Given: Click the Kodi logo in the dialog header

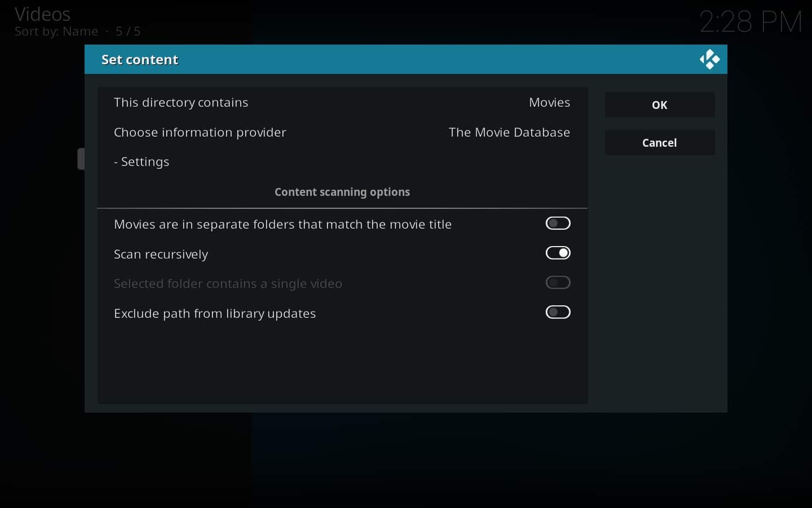Looking at the screenshot, I should click(709, 59).
